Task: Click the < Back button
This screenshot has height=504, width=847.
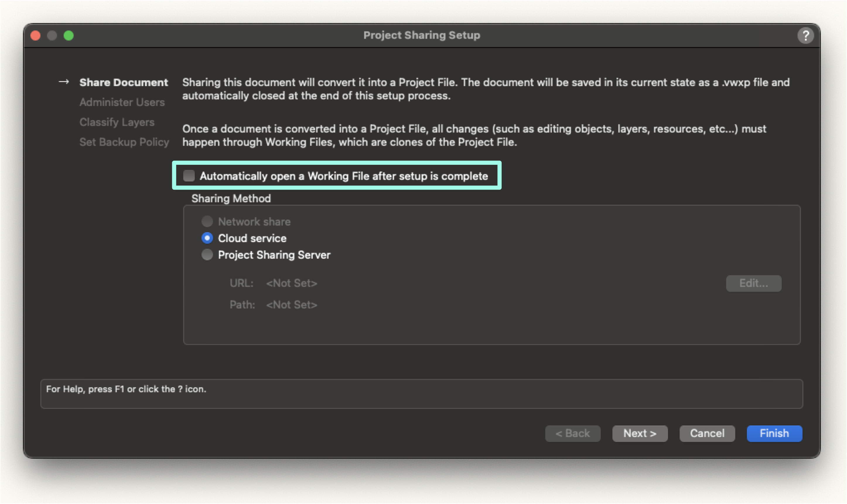Action: coord(573,433)
